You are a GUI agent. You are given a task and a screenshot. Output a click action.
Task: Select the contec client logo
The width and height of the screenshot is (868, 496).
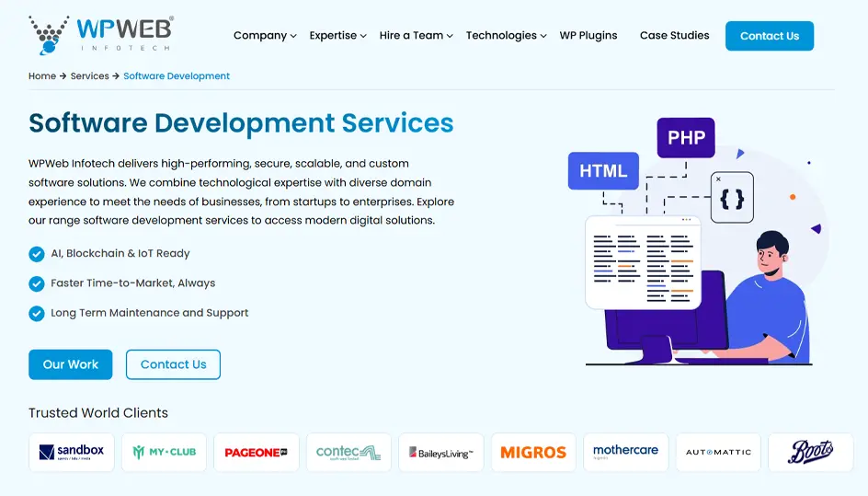tap(348, 452)
